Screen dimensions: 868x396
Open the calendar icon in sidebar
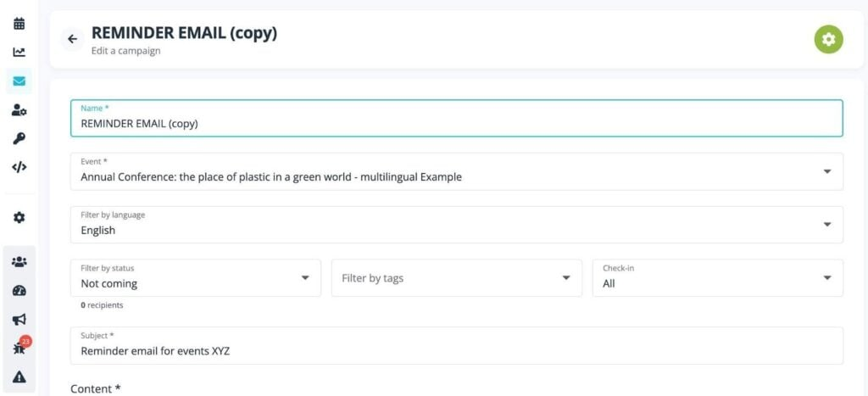tap(19, 24)
